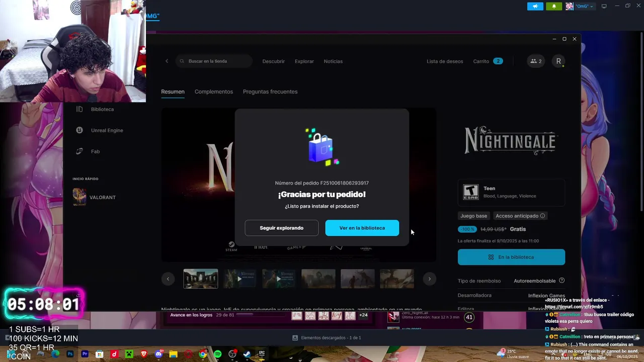
Task: Select the fifth screenshot thumbnail
Action: 357,279
